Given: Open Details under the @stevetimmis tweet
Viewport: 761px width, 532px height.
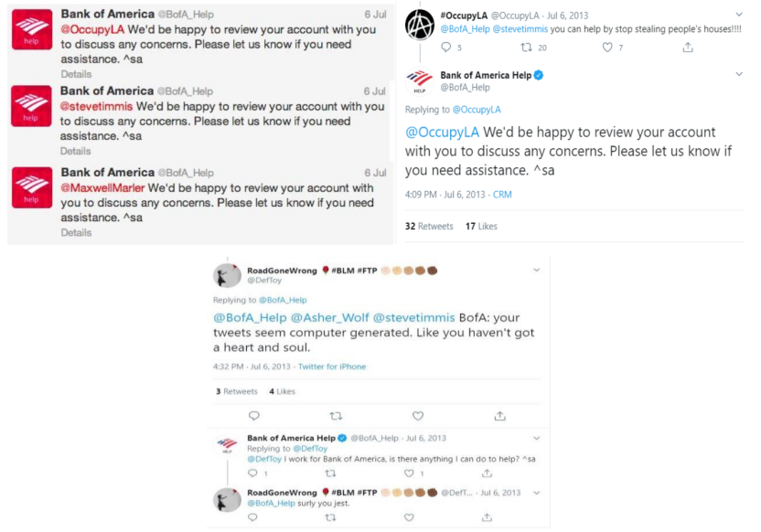Looking at the screenshot, I should pos(76,151).
